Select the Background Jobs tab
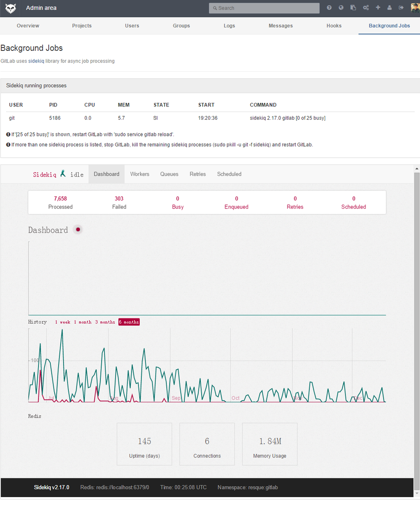 pyautogui.click(x=389, y=26)
